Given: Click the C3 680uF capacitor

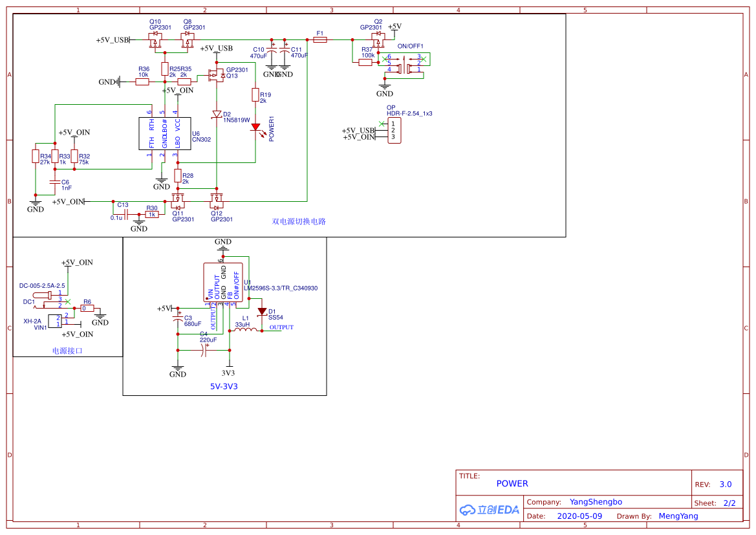Looking at the screenshot, I should 178,320.
